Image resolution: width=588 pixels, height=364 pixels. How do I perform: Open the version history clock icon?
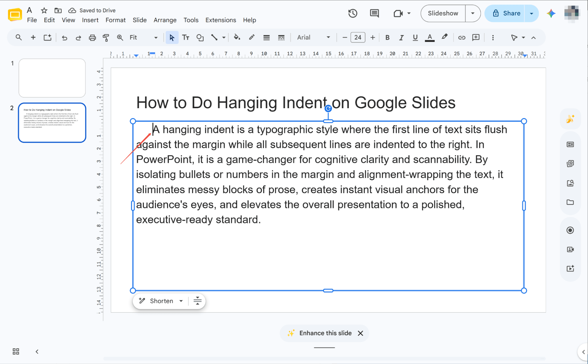pyautogui.click(x=352, y=13)
